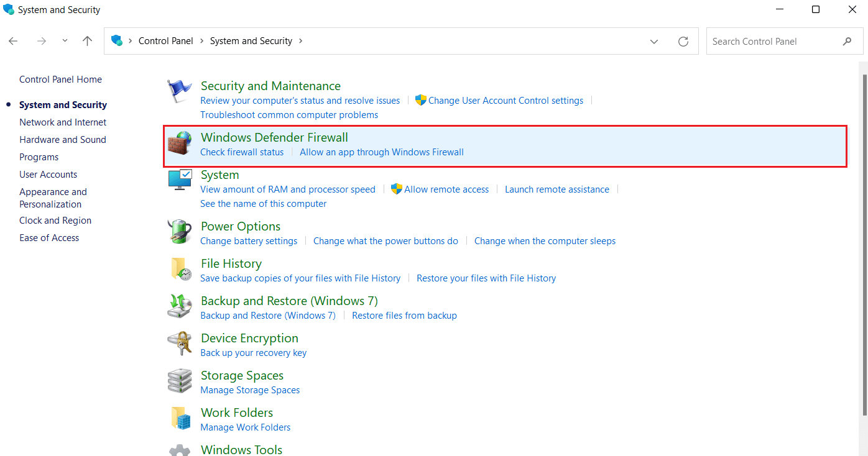Open Security and Maintenance heading
This screenshot has height=456, width=868.
[270, 86]
